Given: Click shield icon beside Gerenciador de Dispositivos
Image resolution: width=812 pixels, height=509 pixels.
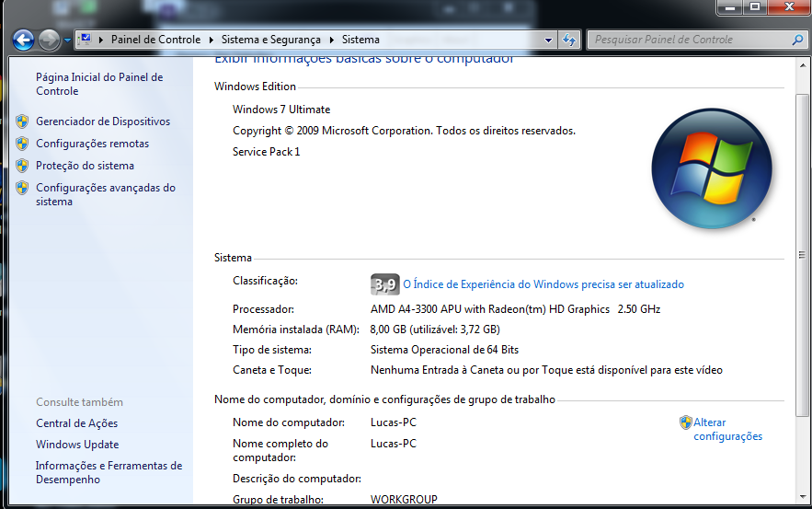Looking at the screenshot, I should (x=22, y=121).
